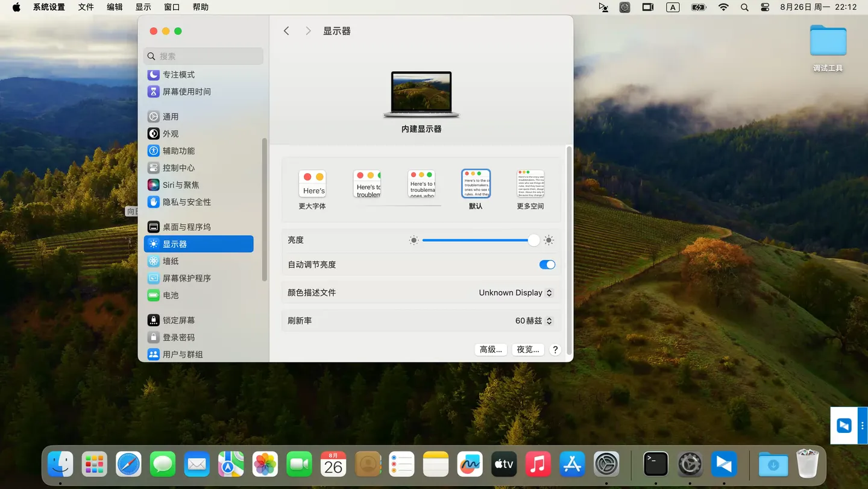
Task: Click the Wi-Fi icon in menu bar
Action: [723, 7]
